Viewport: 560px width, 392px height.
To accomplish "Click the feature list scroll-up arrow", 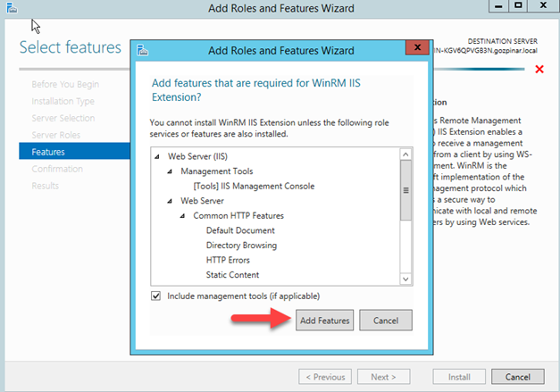I will (405, 154).
